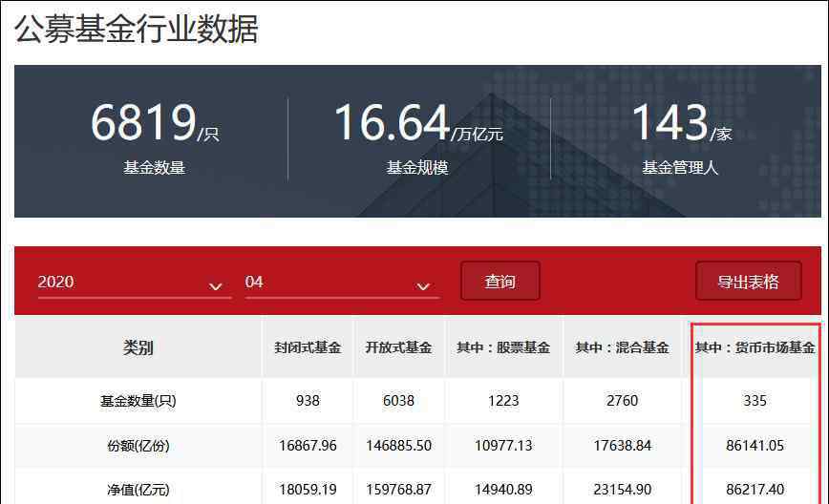The image size is (829, 504).
Task: Click the cell value 6038
Action: tap(398, 401)
